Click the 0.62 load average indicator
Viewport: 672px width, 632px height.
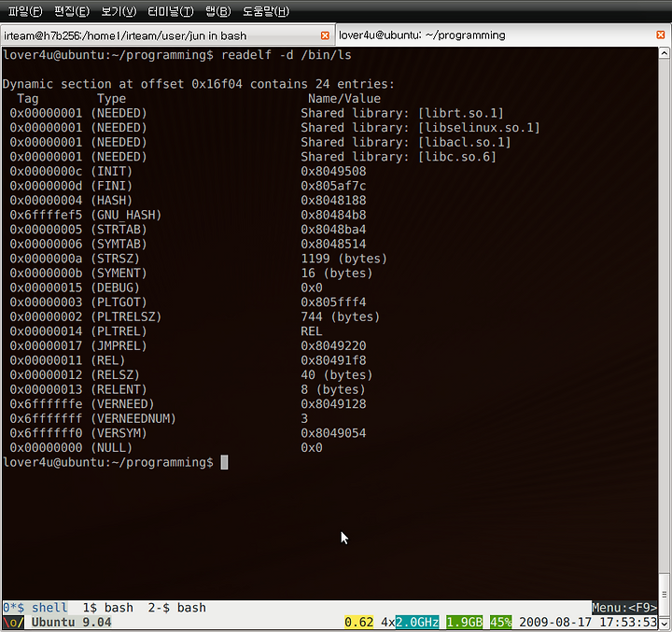358,622
